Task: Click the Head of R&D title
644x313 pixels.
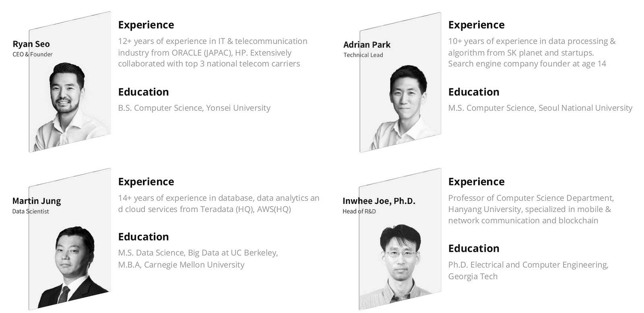Action: (x=359, y=211)
